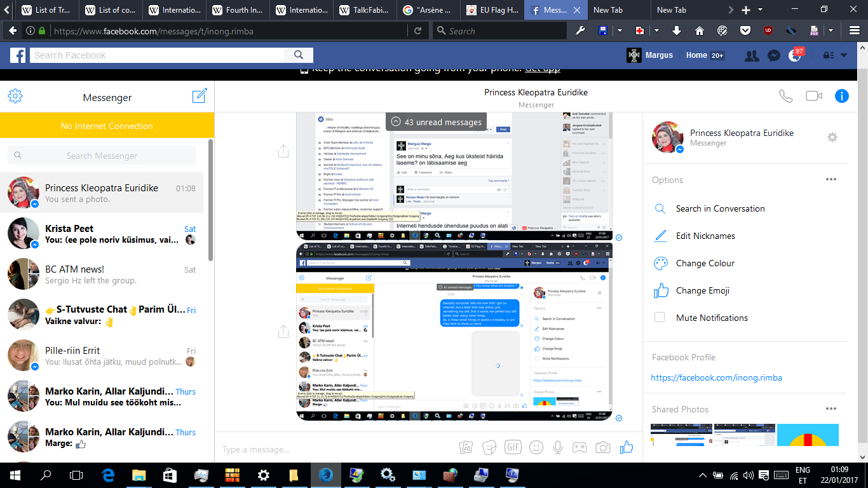Viewport: 868px width, 488px height.
Task: Open account dropdown arrow in Facebook header
Action: 844,55
